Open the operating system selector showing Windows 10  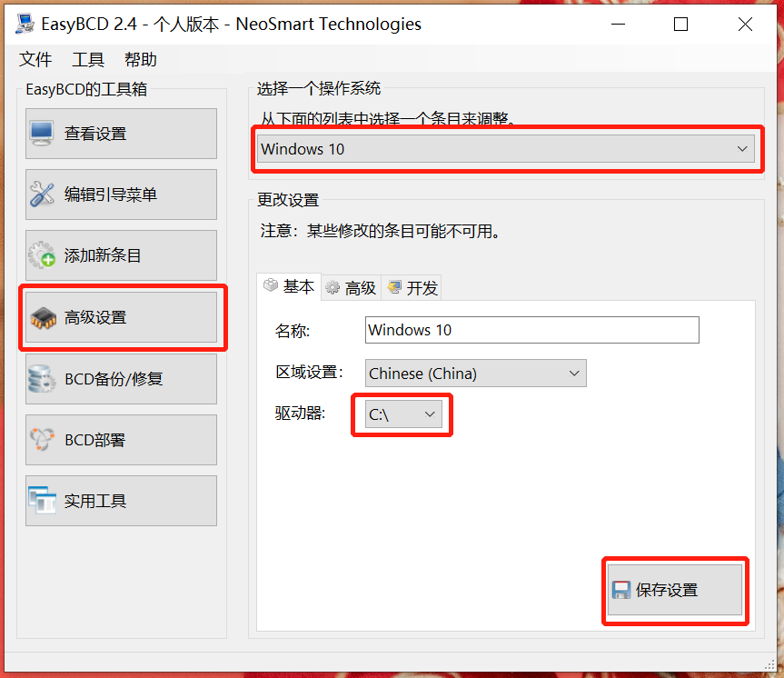(505, 149)
